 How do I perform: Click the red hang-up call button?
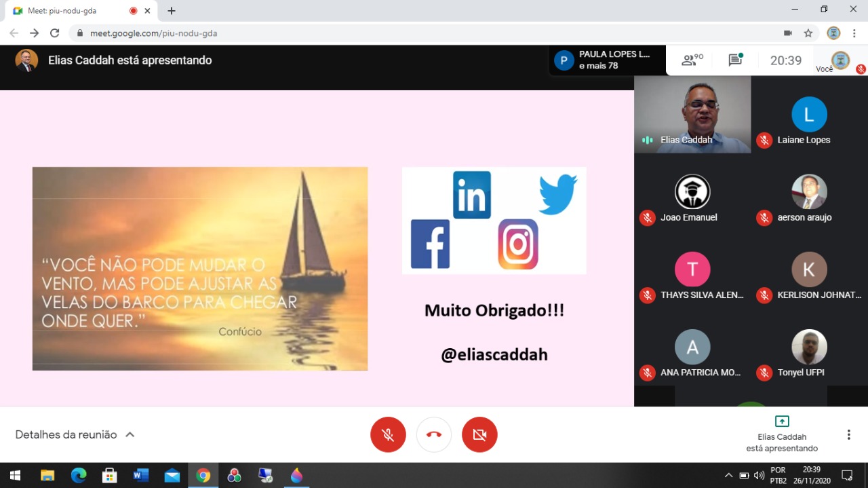click(434, 434)
